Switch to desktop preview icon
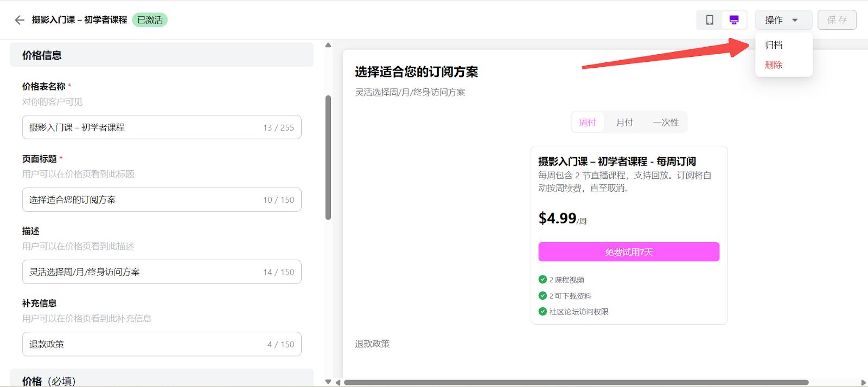The height and width of the screenshot is (387, 868). pyautogui.click(x=734, y=20)
